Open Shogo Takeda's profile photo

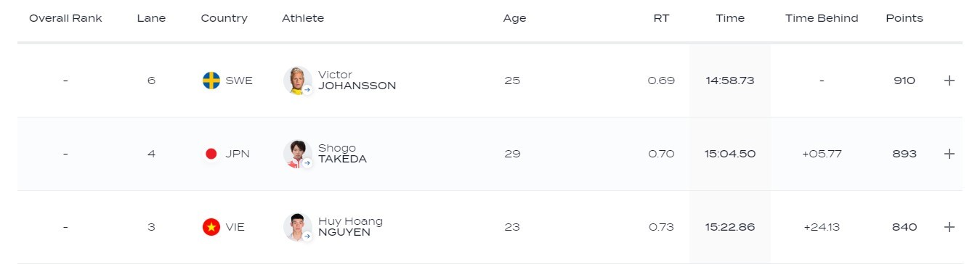point(297,153)
